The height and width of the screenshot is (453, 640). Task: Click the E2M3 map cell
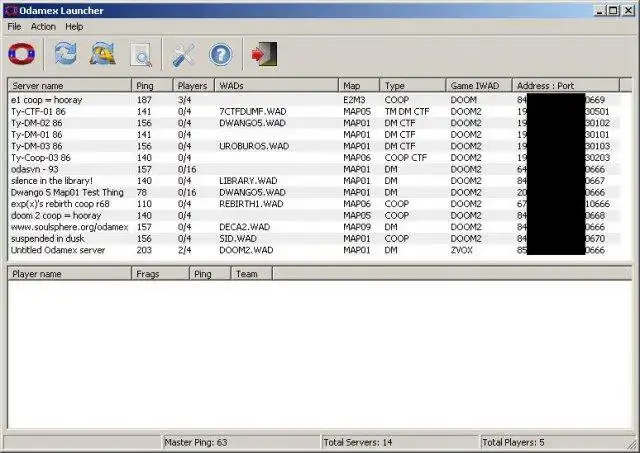[x=354, y=100]
